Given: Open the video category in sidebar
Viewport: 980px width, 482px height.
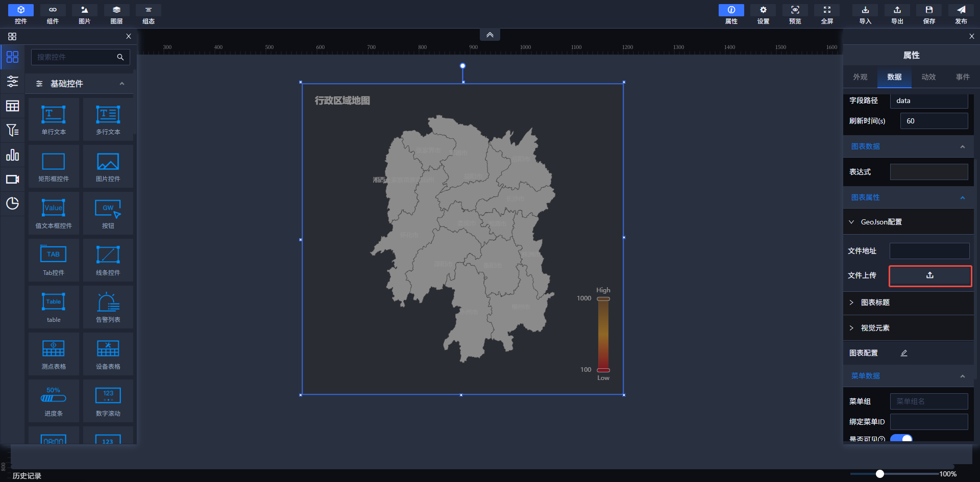Looking at the screenshot, I should click(x=12, y=180).
